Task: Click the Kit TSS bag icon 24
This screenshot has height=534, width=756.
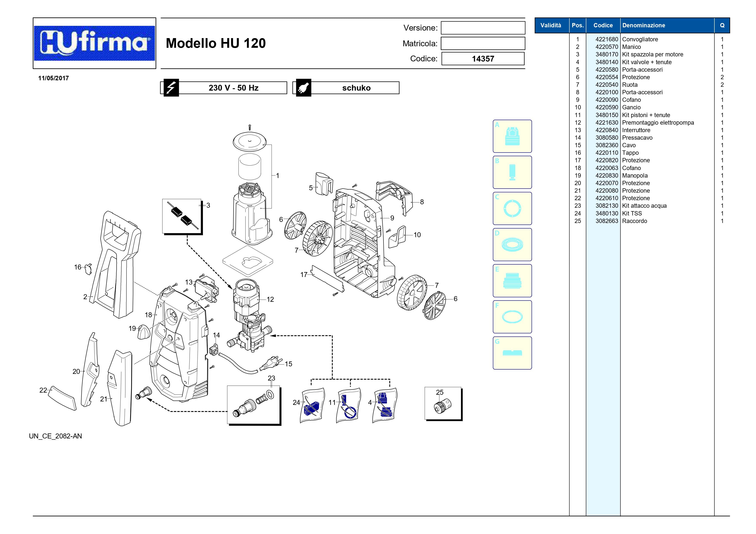Action: 312,405
